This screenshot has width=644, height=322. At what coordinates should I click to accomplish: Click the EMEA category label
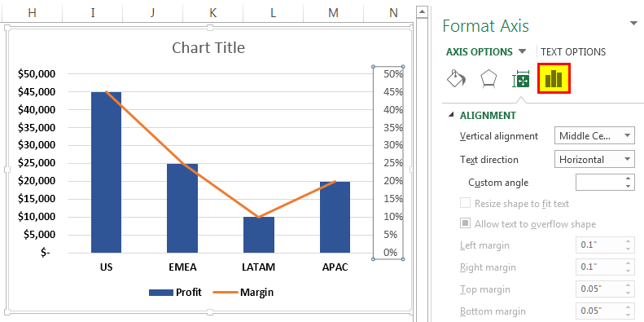tap(182, 267)
